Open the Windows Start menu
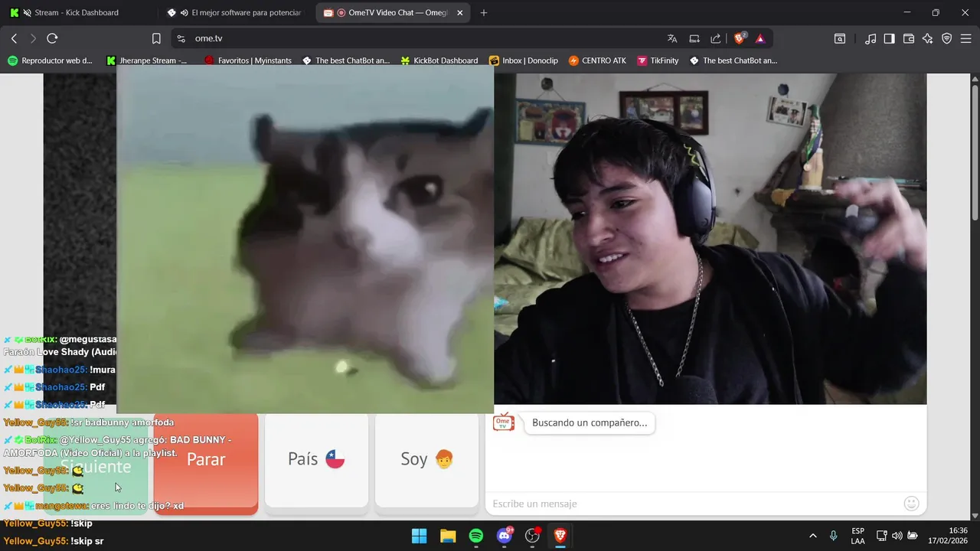The width and height of the screenshot is (980, 551). pyautogui.click(x=419, y=536)
